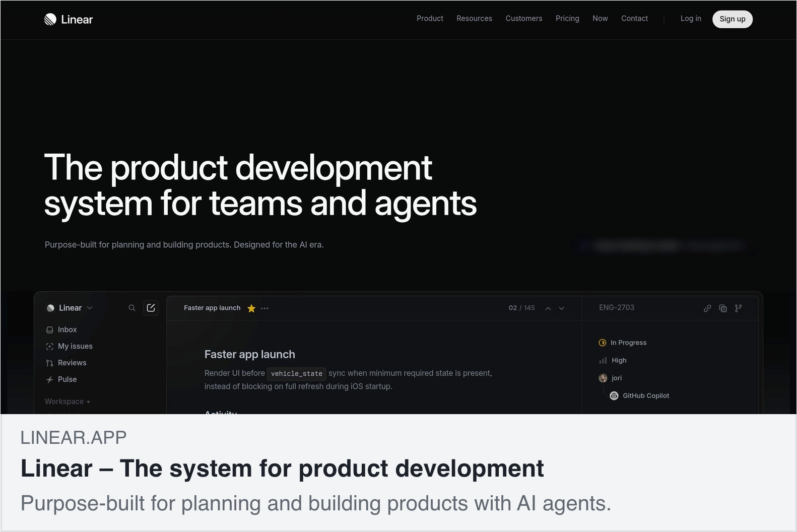The width and height of the screenshot is (797, 532).
Task: Click the vehicle_state code snippet
Action: pyautogui.click(x=296, y=373)
